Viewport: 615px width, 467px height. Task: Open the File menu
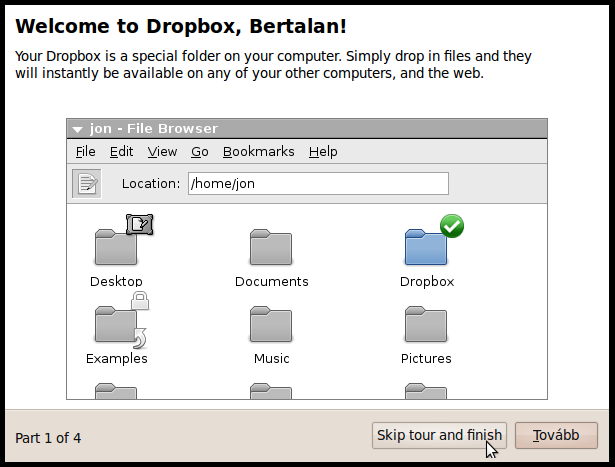click(x=86, y=151)
